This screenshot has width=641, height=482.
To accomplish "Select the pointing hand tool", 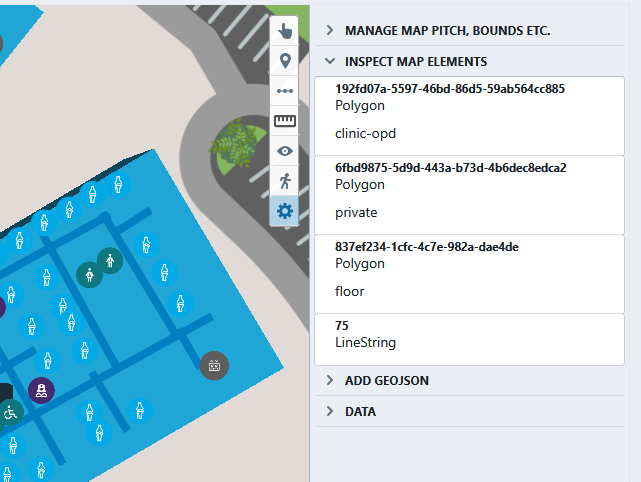I will [x=285, y=31].
